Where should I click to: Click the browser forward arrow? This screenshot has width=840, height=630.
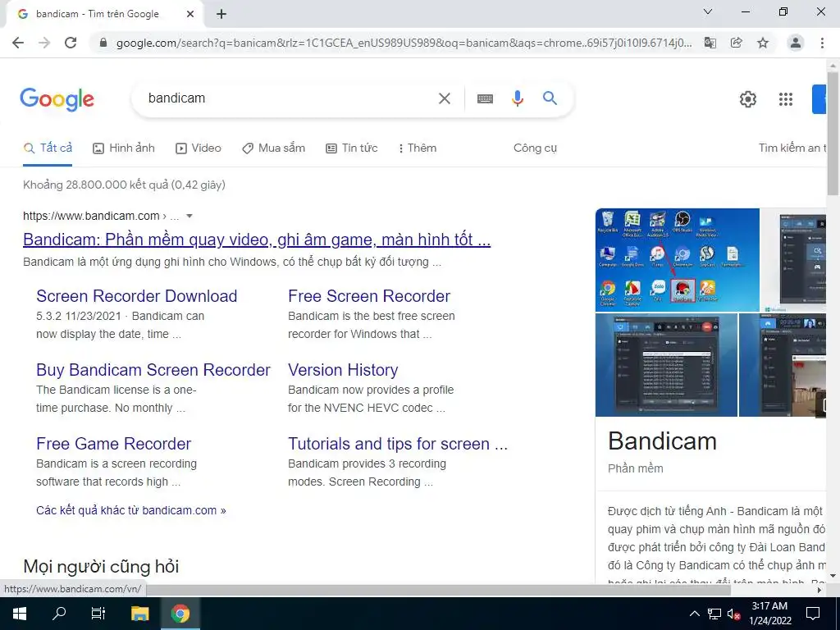(44, 43)
